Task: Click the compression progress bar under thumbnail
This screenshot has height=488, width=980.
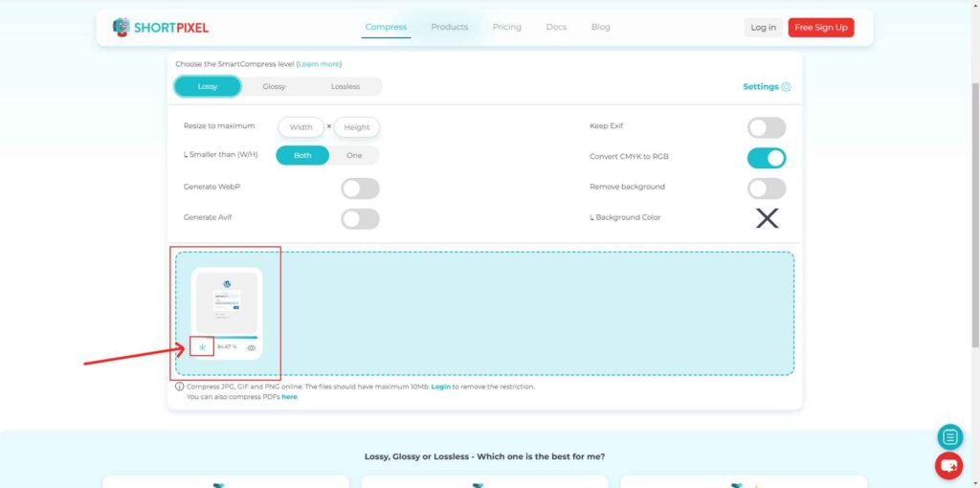Action: pos(227,338)
